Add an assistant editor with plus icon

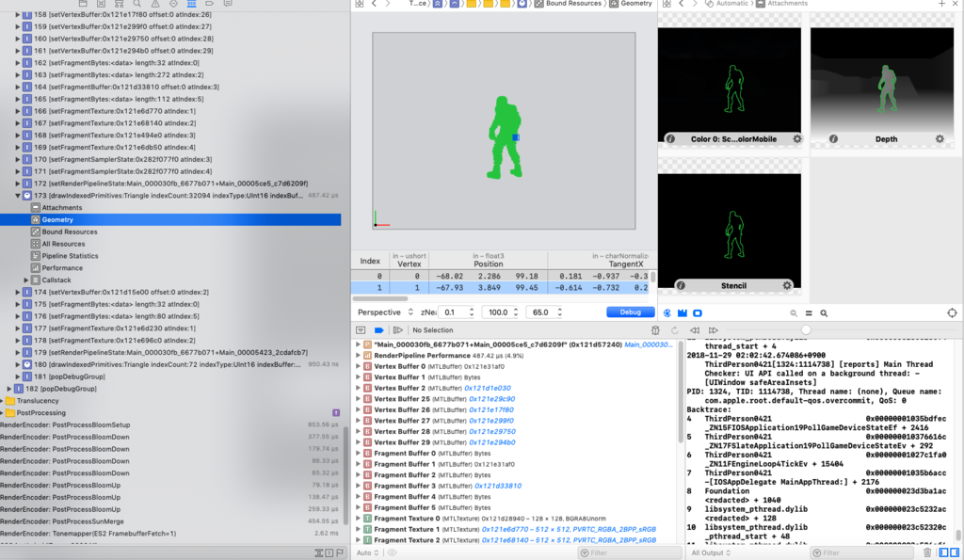point(941,4)
